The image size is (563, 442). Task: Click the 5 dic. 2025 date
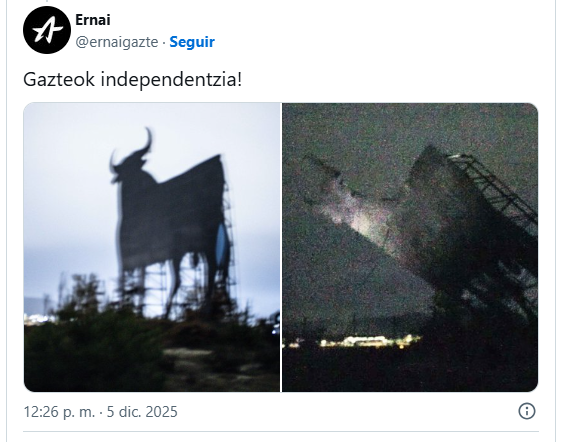point(142,411)
